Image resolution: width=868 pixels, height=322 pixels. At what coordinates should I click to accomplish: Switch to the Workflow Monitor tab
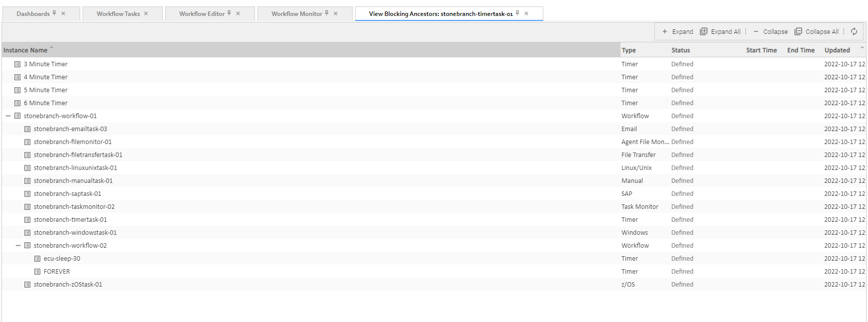pyautogui.click(x=296, y=14)
